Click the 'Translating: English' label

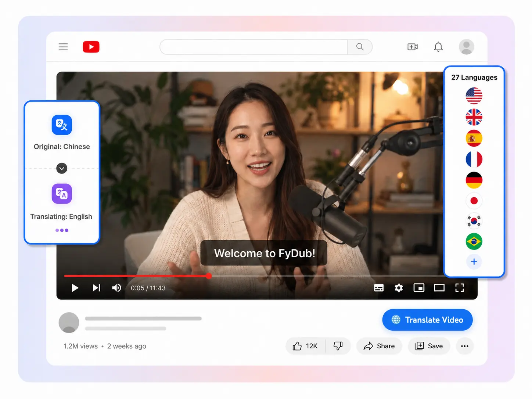(x=61, y=216)
